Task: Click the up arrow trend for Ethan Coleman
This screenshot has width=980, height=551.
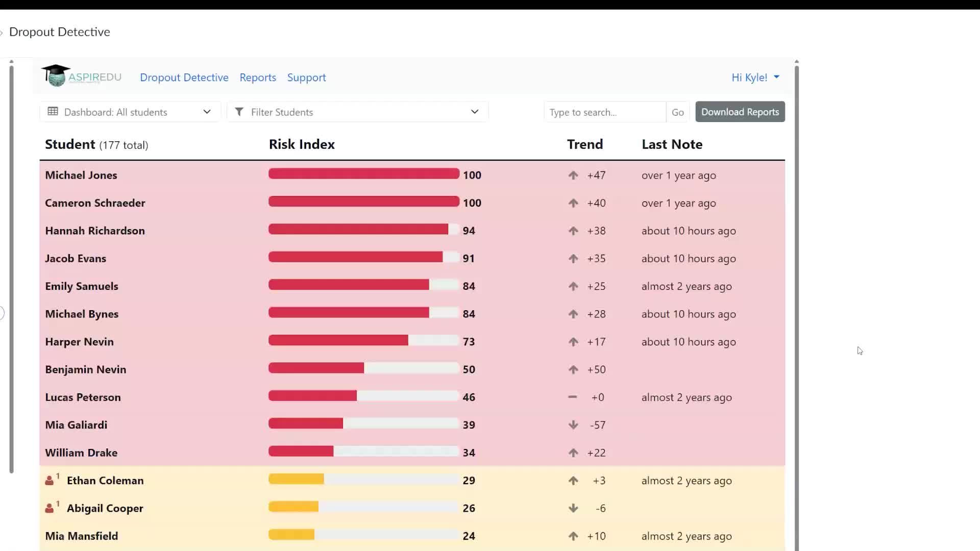Action: click(573, 481)
